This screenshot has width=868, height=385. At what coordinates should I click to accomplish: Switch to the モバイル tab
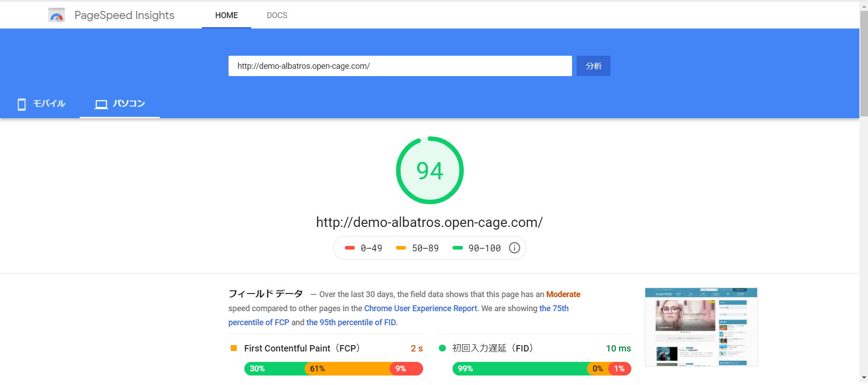click(x=41, y=104)
